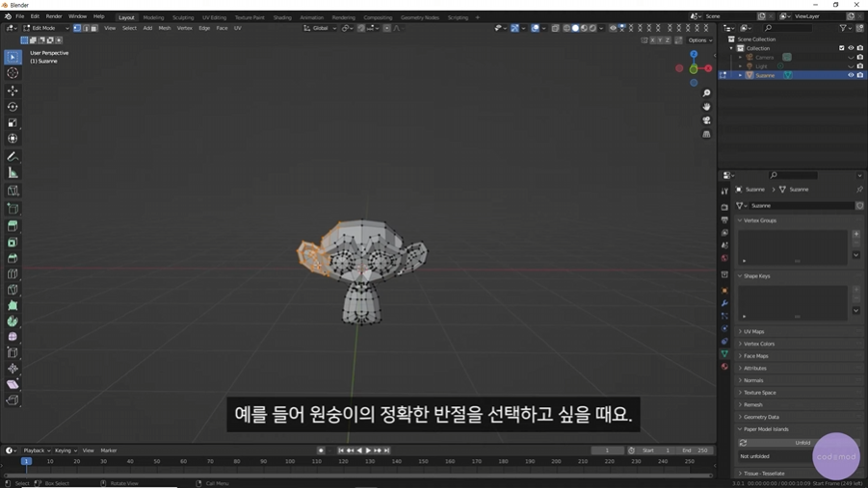
Task: Select the Cursor tool in toolbar
Action: (x=13, y=73)
